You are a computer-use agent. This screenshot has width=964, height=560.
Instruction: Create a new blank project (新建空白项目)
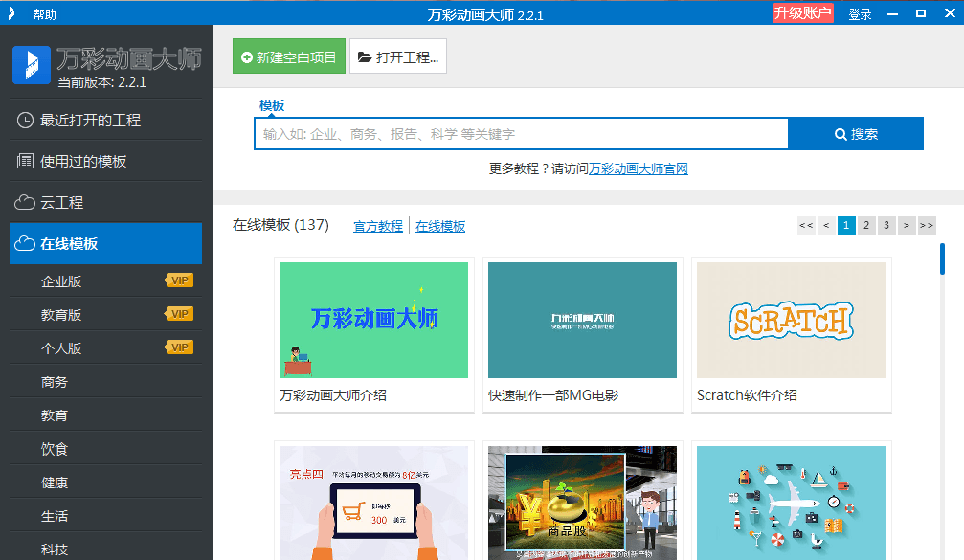click(289, 56)
